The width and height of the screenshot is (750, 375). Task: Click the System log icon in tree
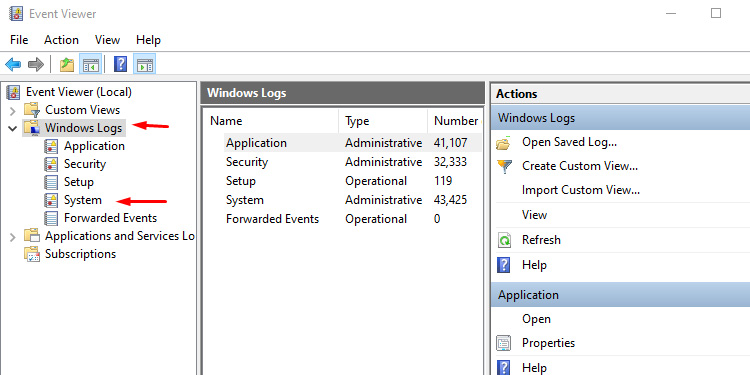coord(51,200)
